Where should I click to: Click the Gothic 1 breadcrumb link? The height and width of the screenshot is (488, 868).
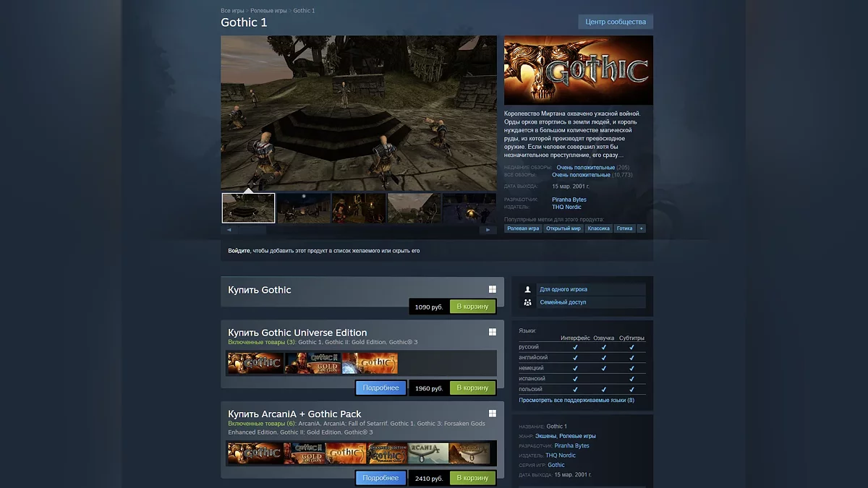304,11
